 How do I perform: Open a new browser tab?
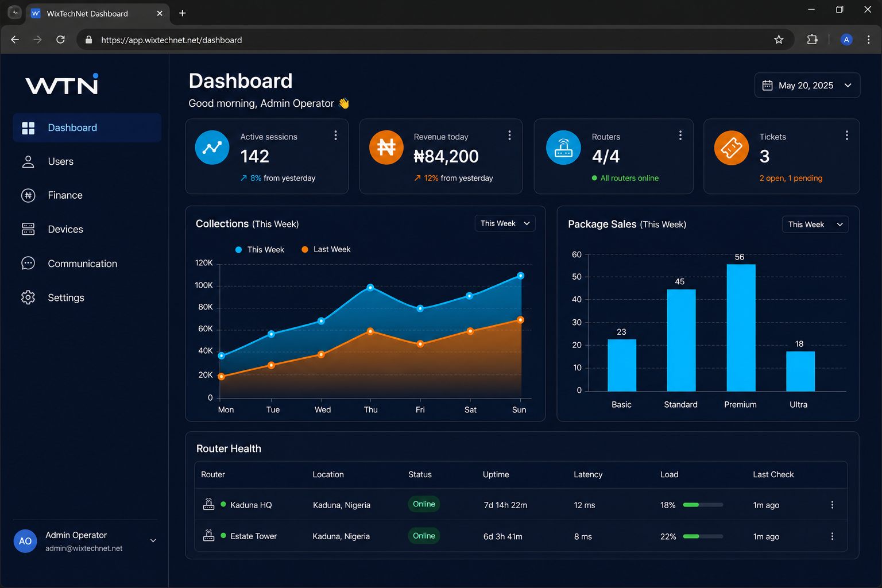pyautogui.click(x=182, y=13)
